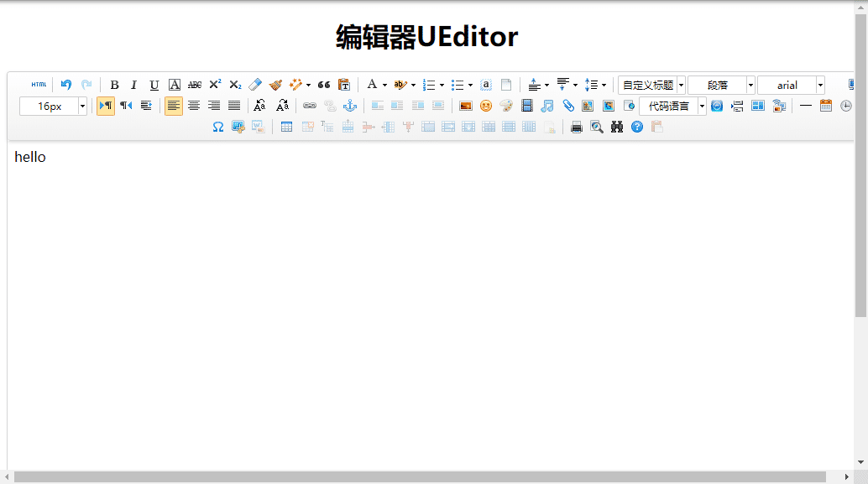Preview the document with magnifier icon
This screenshot has height=484, width=868.
[x=597, y=128]
